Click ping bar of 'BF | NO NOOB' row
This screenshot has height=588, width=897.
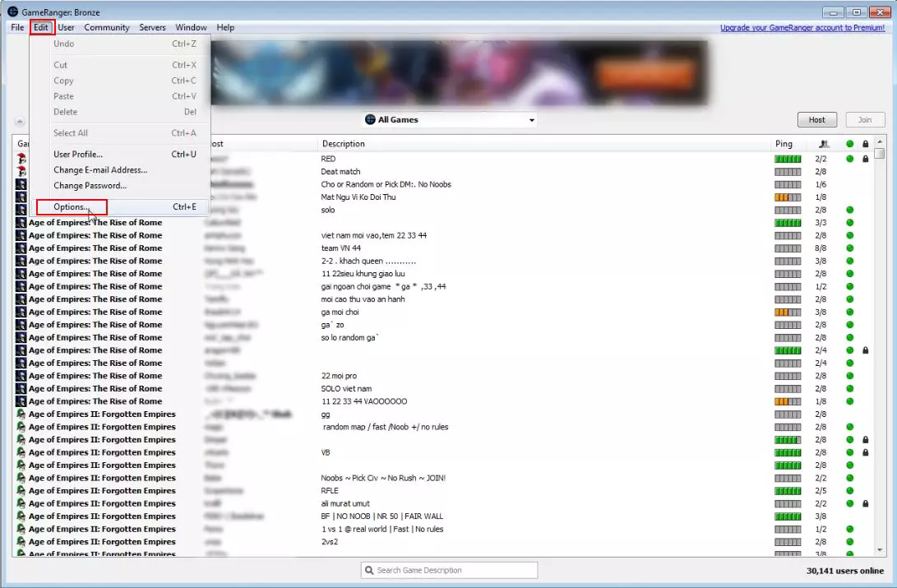pos(788,516)
